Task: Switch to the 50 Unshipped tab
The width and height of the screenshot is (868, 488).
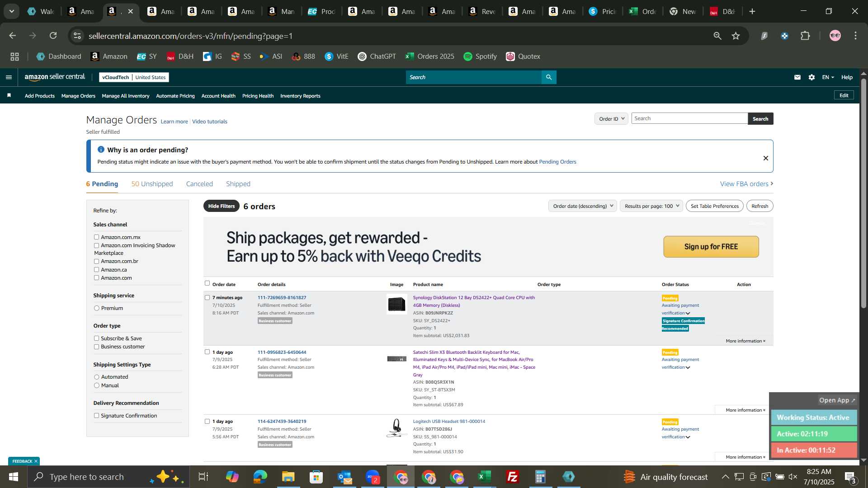Action: [x=152, y=184]
